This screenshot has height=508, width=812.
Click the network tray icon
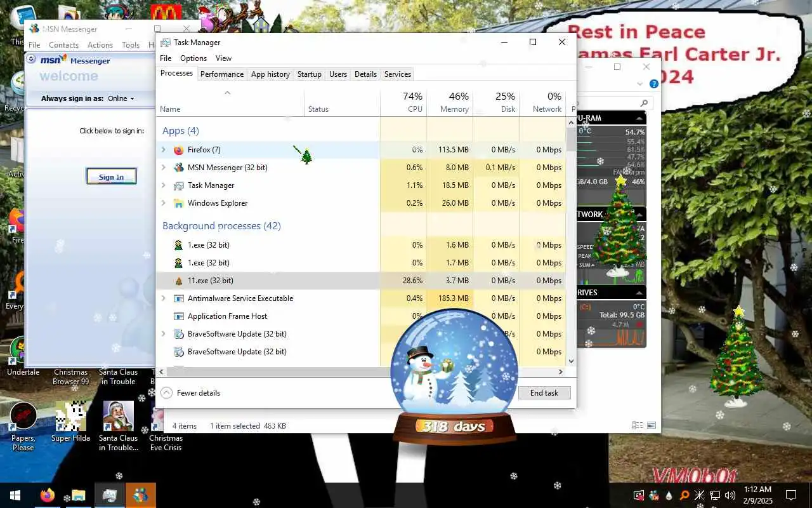tap(715, 495)
